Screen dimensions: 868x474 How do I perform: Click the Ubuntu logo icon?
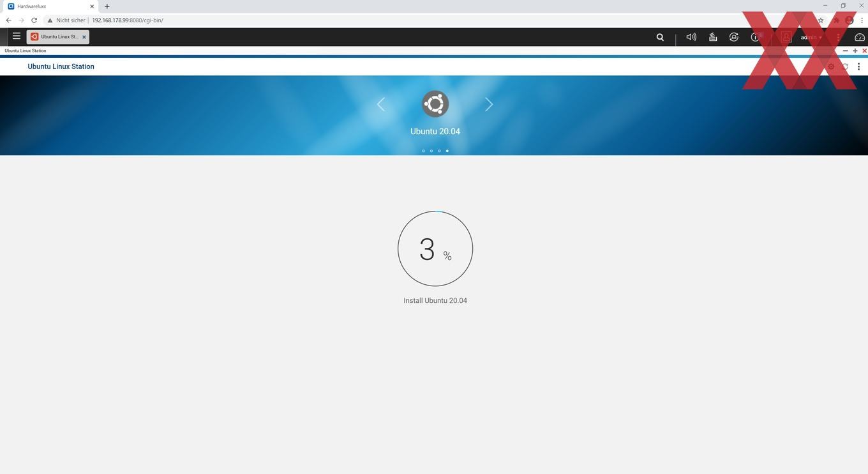[435, 103]
